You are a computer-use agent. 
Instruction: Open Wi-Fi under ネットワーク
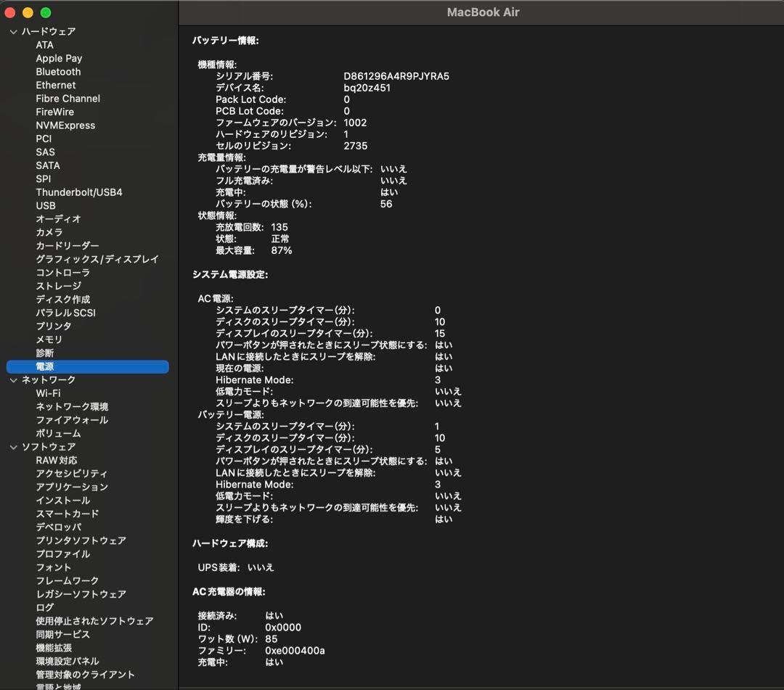(x=48, y=393)
